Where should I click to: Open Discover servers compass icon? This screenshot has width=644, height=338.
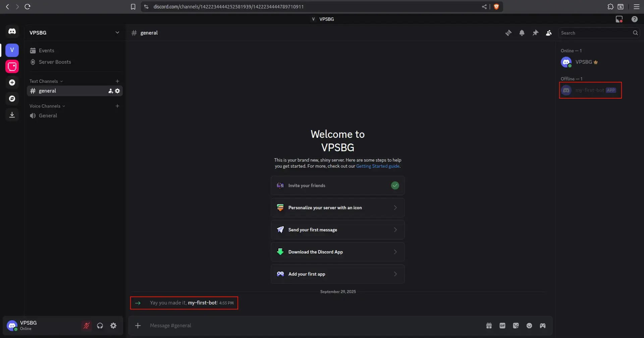pos(12,99)
